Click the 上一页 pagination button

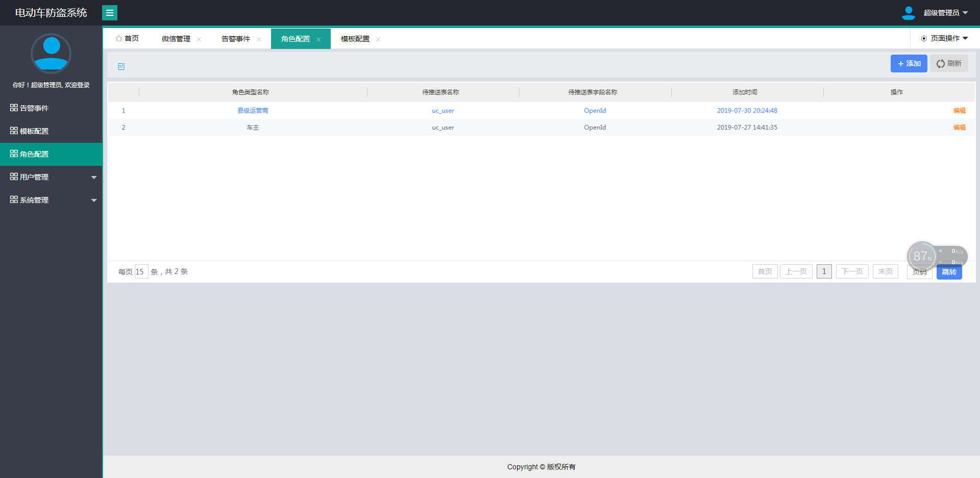point(796,271)
